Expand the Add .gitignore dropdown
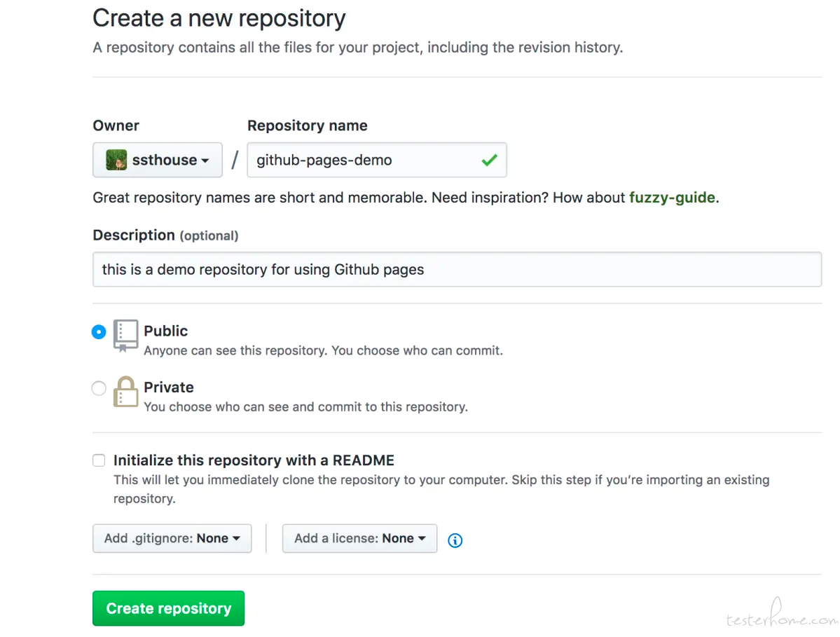The height and width of the screenshot is (637, 840). coord(172,538)
